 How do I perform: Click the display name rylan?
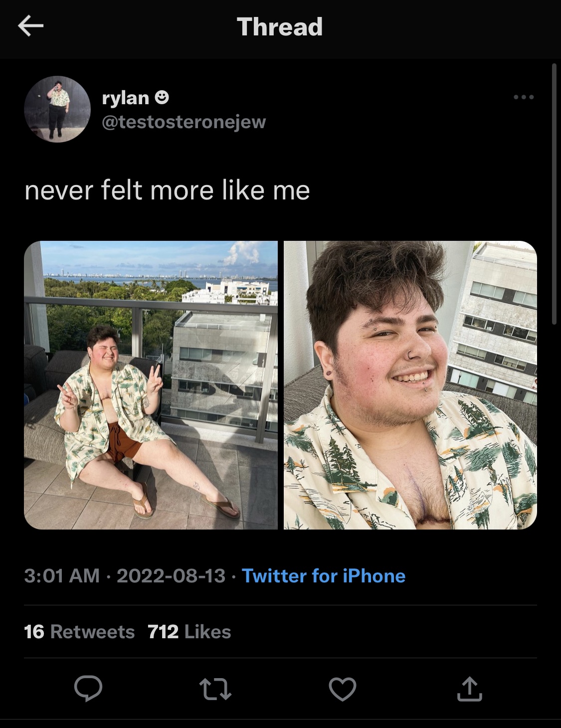[125, 98]
